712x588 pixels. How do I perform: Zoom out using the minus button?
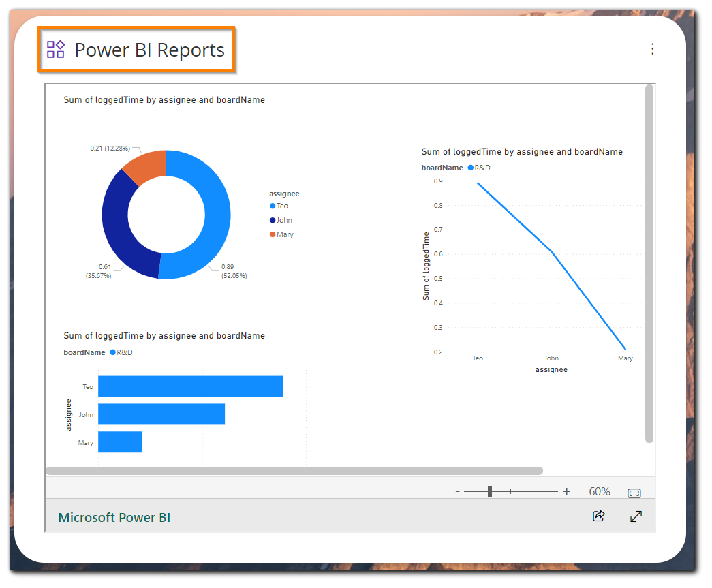(x=458, y=491)
